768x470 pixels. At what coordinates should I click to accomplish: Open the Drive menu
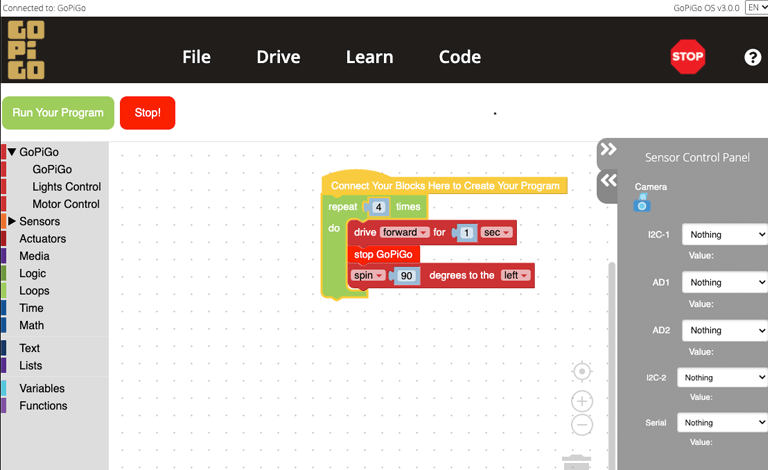[278, 57]
